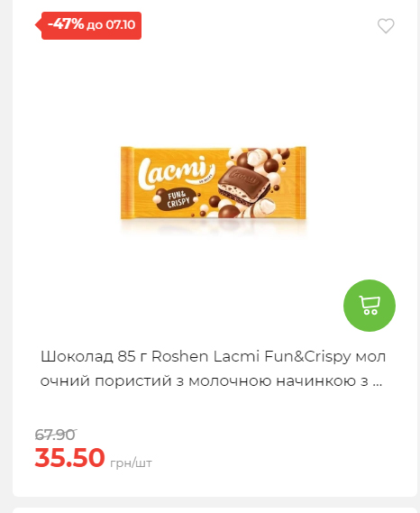Viewport: 420px width, 513px height.
Task: Open the 'Шоколад 85 г Roshen Lacmi' title link
Action: click(213, 369)
